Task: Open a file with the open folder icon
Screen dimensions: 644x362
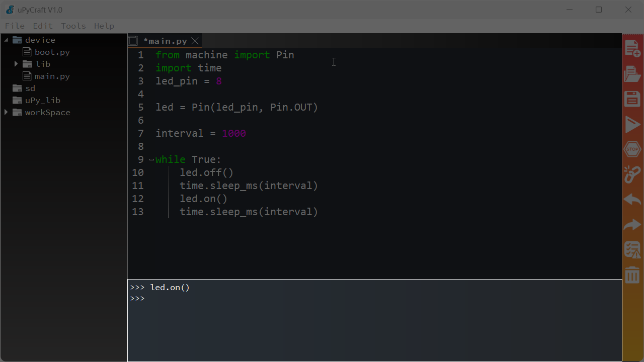Action: pyautogui.click(x=632, y=73)
